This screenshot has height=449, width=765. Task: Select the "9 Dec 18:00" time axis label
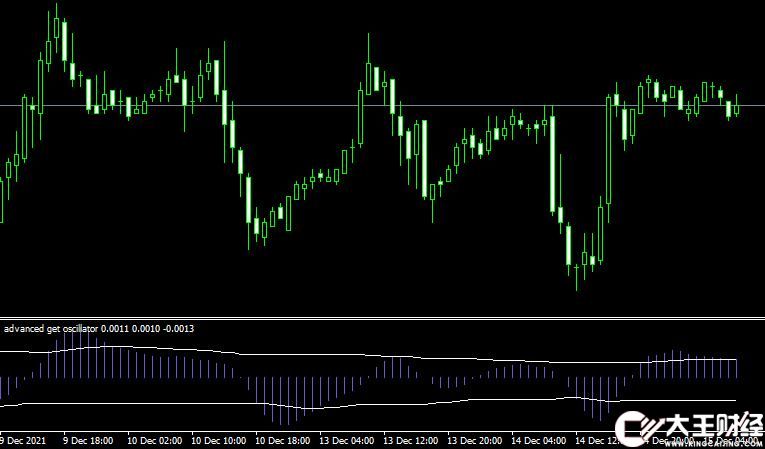pyautogui.click(x=89, y=441)
